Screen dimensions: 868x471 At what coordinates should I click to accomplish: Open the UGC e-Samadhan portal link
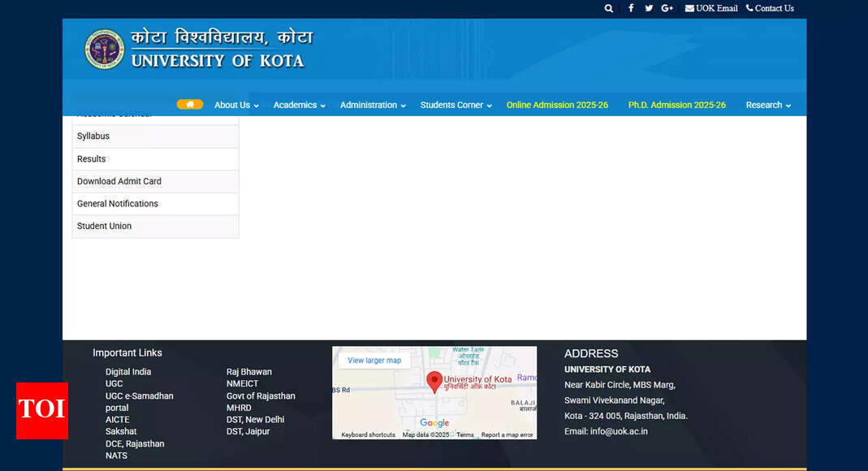coord(140,402)
